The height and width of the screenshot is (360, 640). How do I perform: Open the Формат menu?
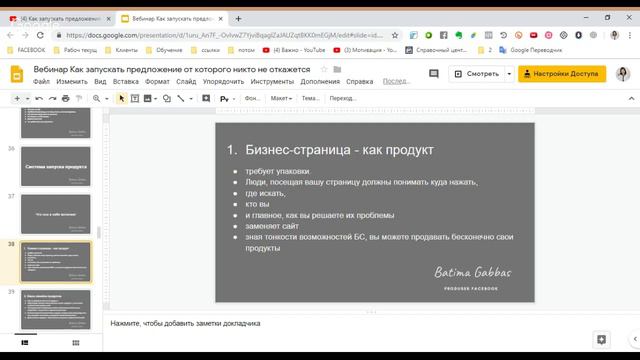click(x=157, y=82)
